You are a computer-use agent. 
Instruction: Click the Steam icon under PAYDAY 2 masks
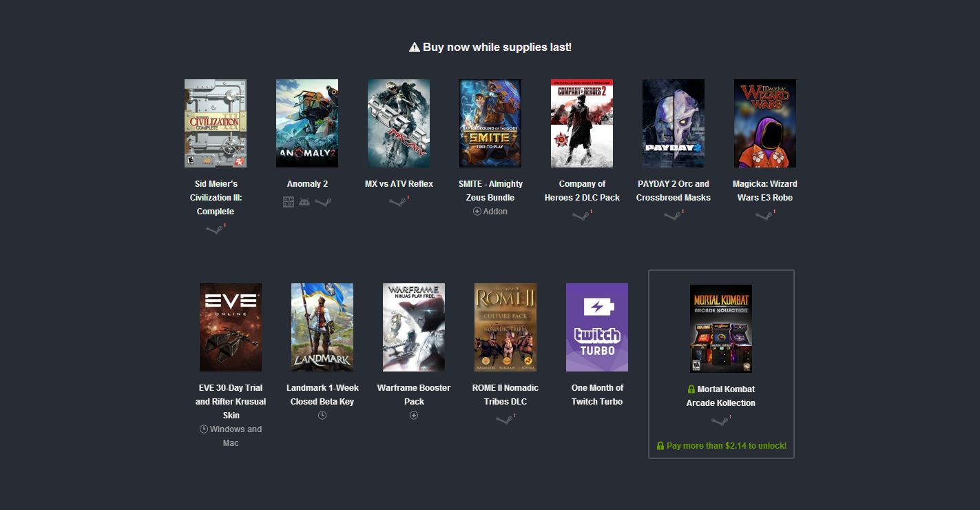[x=671, y=216]
